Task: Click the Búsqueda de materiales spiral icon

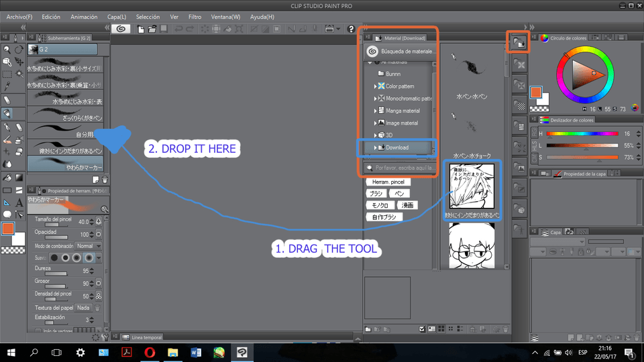Action: [372, 50]
